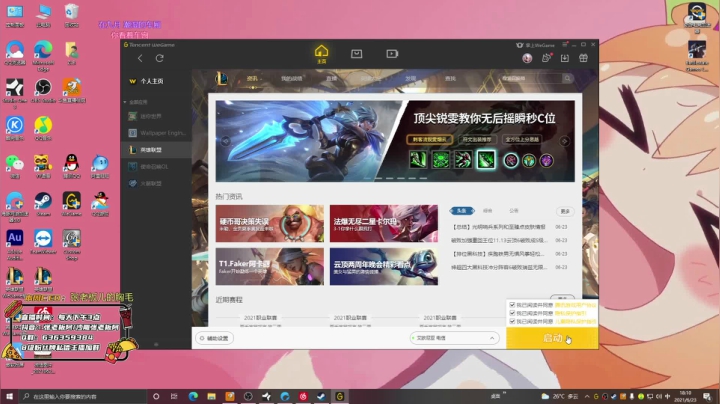Select 英雄联盟 in the sidebar list
Viewport: 720px width, 404px height.
[x=156, y=150]
